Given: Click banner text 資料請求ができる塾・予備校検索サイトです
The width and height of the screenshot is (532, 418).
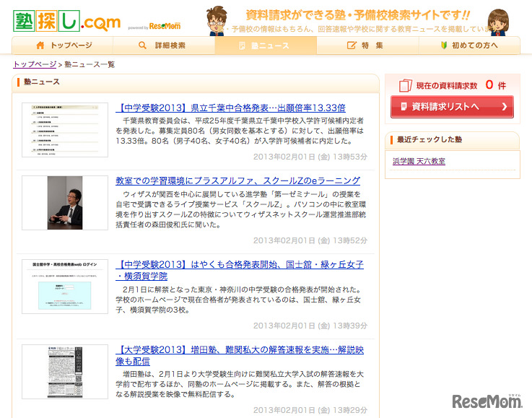Looking at the screenshot, I should [357, 15].
